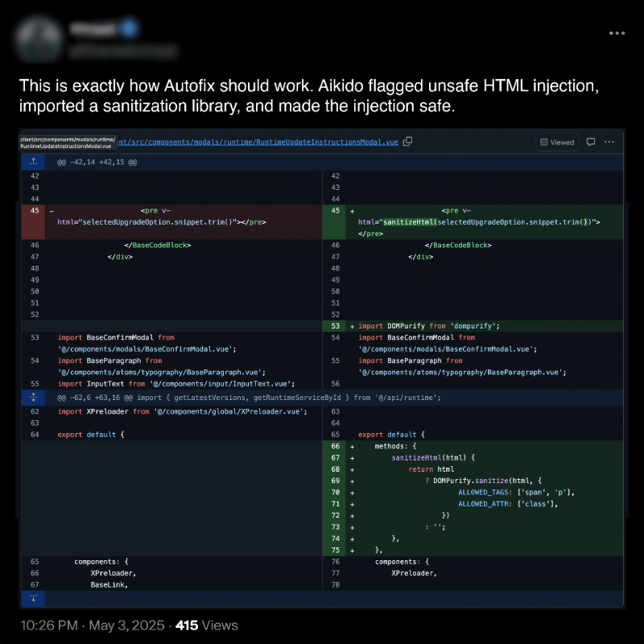
Task: Select added line 66 'methods: {'
Action: [x=395, y=447]
